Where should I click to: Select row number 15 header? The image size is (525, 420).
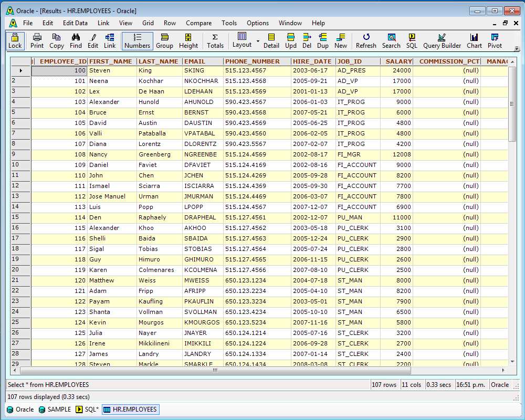pos(20,217)
